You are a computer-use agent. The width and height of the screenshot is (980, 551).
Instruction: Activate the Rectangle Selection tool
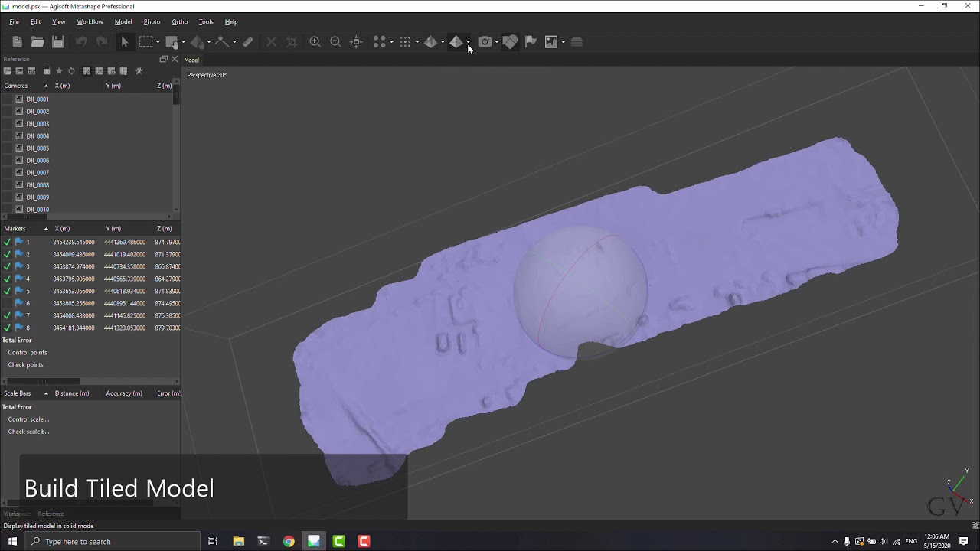pyautogui.click(x=145, y=42)
